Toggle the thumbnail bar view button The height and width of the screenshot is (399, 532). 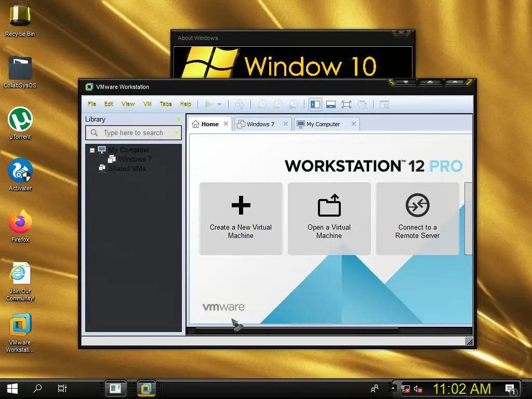331,104
